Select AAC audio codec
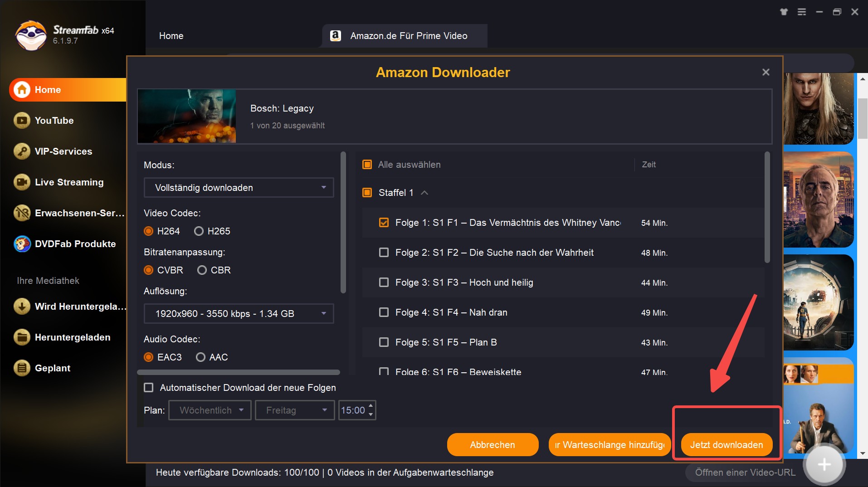Viewport: 868px width, 487px height. click(x=200, y=357)
